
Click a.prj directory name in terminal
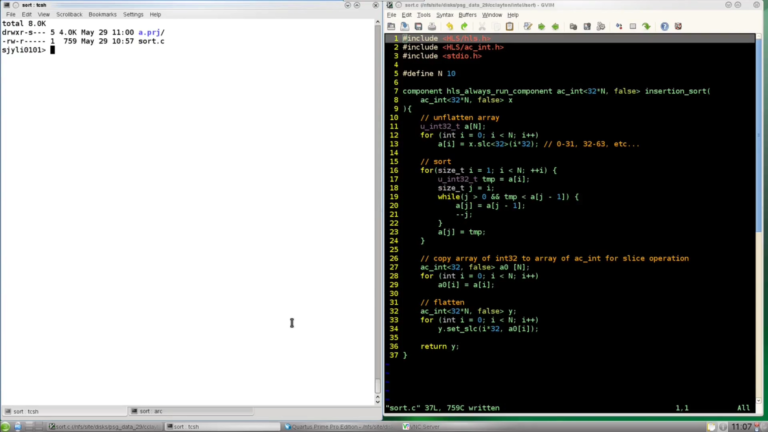[151, 32]
